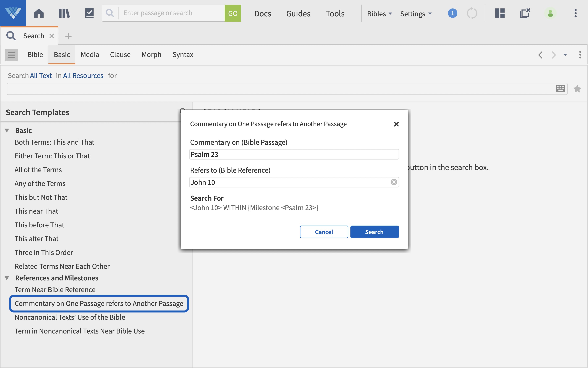Select Both Terms: This and That template
588x368 pixels.
click(54, 142)
